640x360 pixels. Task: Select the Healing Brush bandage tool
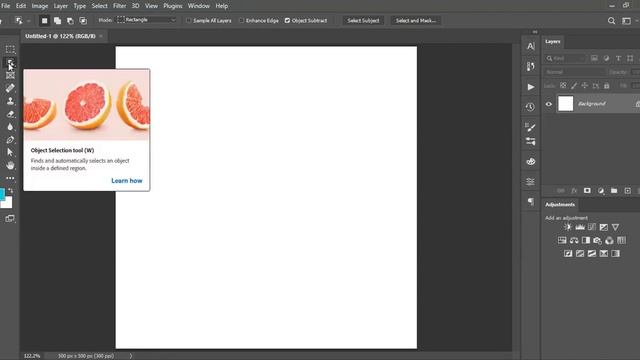click(x=10, y=88)
